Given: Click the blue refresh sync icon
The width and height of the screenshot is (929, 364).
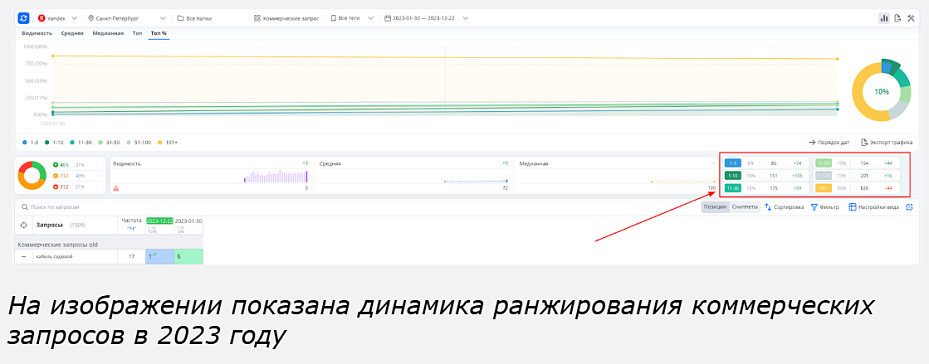Looking at the screenshot, I should pyautogui.click(x=24, y=18).
